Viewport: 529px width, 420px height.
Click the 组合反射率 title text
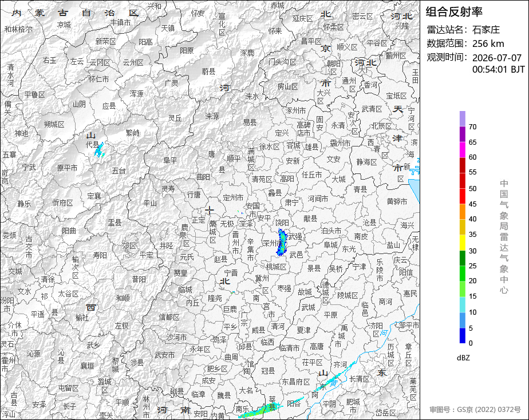click(454, 12)
